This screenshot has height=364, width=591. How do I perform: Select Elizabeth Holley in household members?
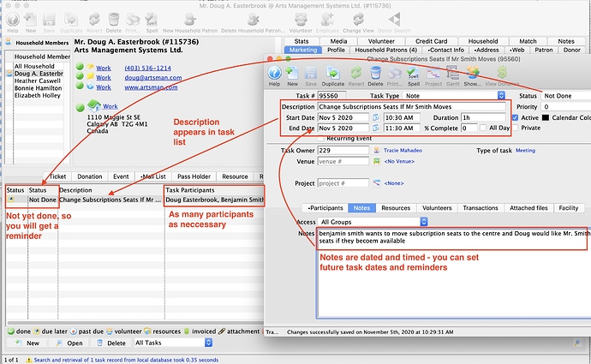coord(38,95)
